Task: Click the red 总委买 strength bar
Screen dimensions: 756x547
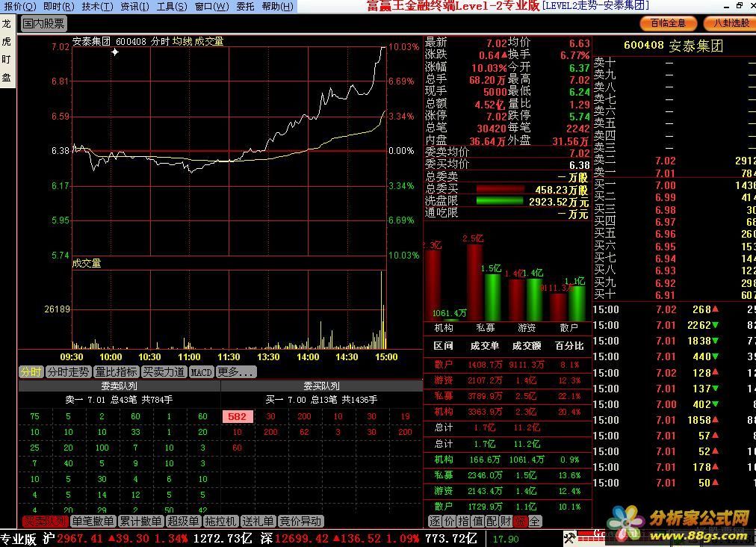Action: point(500,189)
